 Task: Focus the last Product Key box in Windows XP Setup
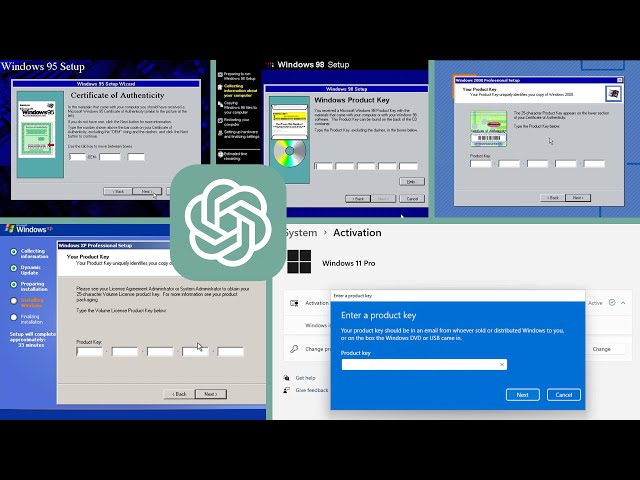pos(230,351)
